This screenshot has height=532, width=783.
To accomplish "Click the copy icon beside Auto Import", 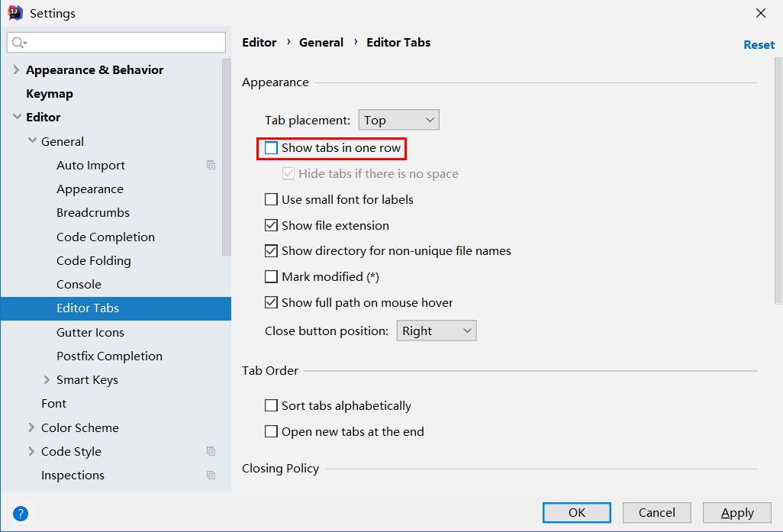I will tap(211, 165).
